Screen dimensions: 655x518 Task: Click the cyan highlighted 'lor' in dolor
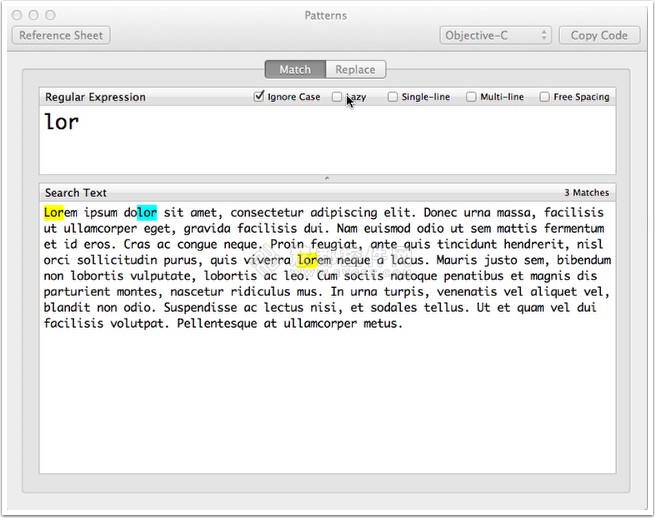(147, 213)
